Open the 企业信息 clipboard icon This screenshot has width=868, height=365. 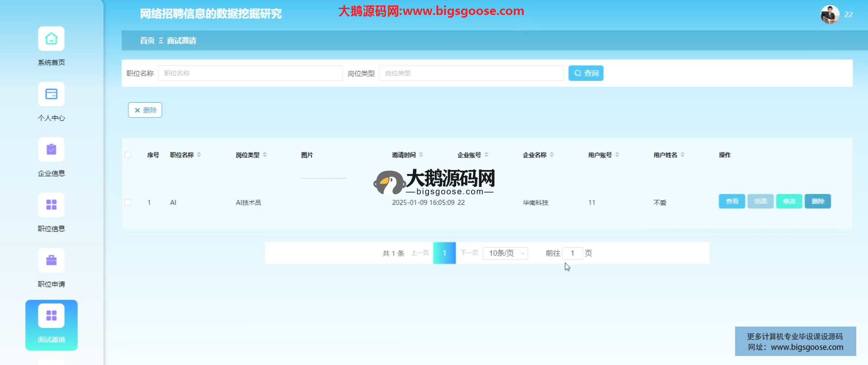[51, 150]
